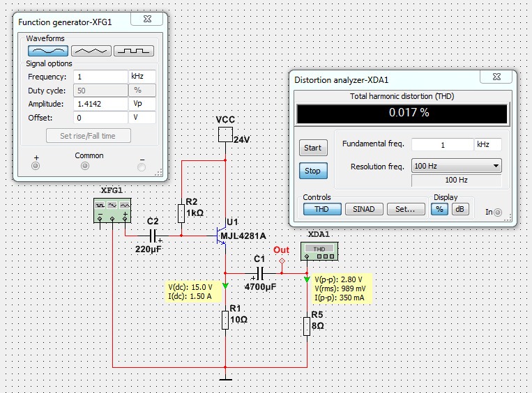Select capacitor C2 symbol

pyautogui.click(x=153, y=236)
